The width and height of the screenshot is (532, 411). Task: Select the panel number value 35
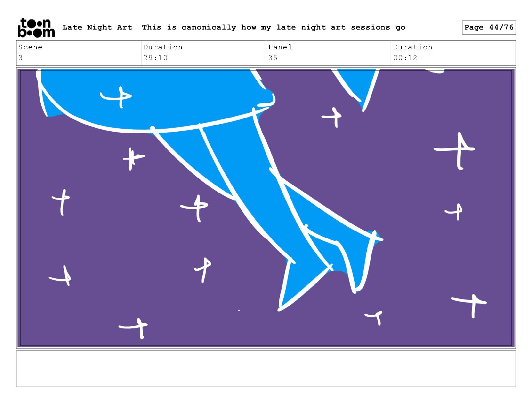pyautogui.click(x=273, y=58)
